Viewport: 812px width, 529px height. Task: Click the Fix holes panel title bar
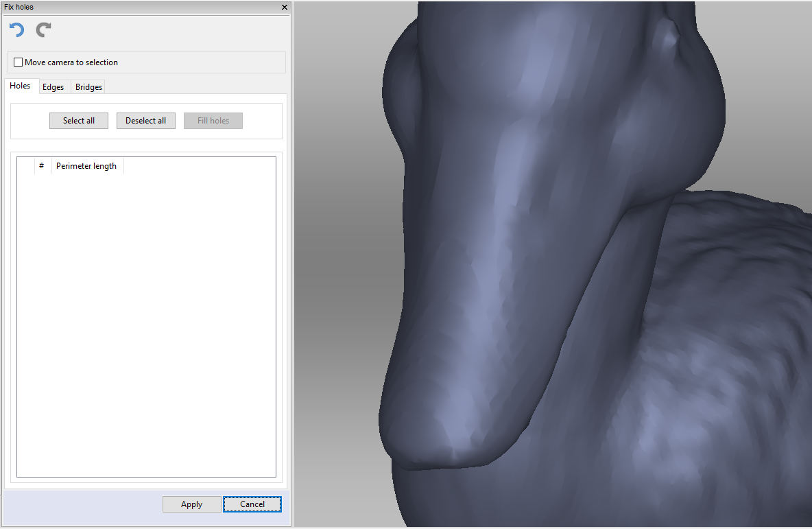click(x=137, y=7)
